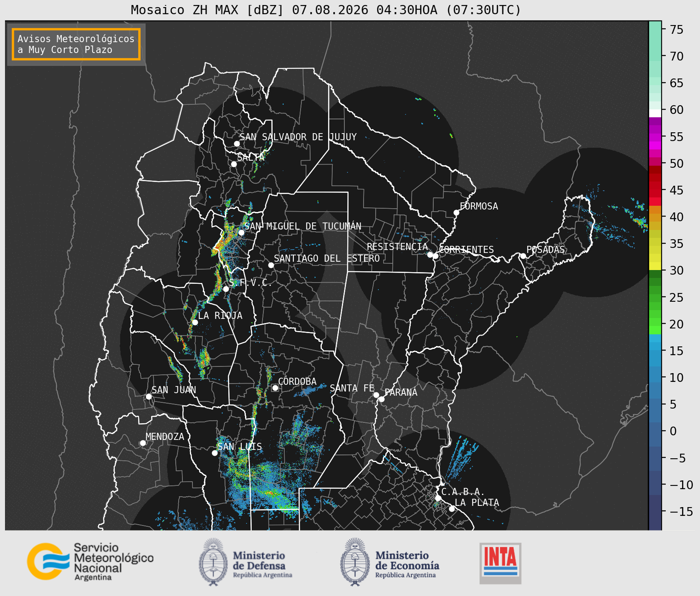Click the Córdoba city marker

tap(275, 388)
